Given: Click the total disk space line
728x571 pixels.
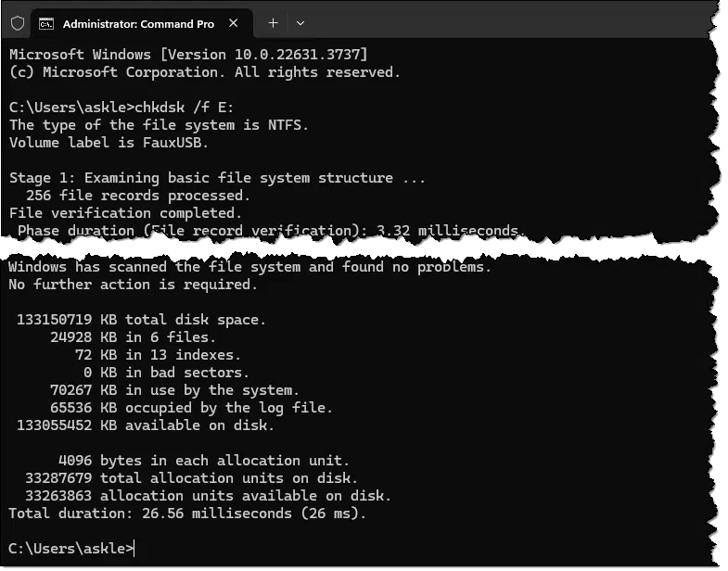Looking at the screenshot, I should click(141, 320).
